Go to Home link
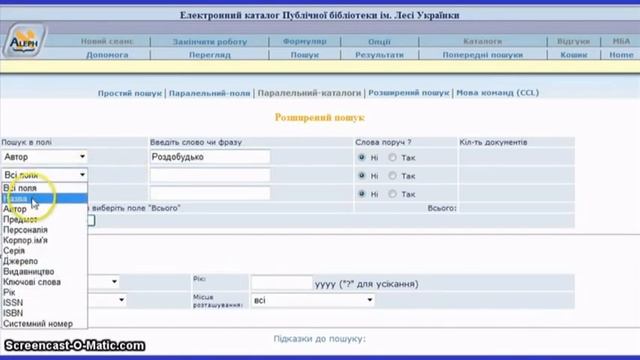Image resolution: width=640 pixels, height=360 pixels. click(x=621, y=55)
